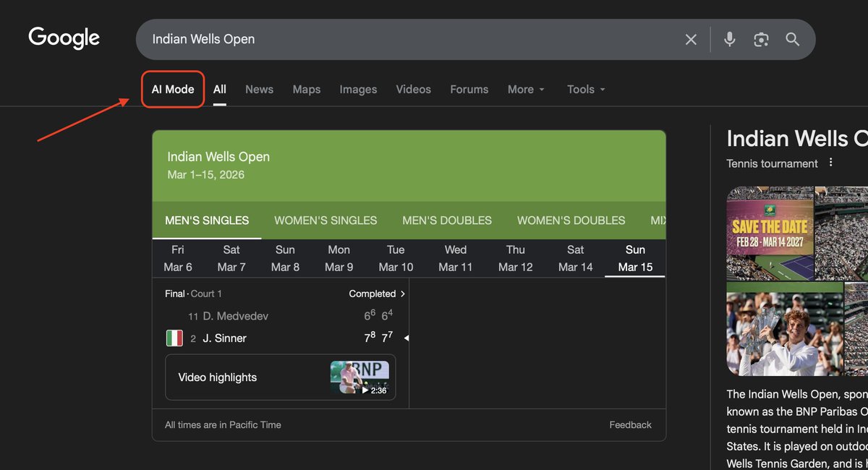This screenshot has width=868, height=470.
Task: Choose Sun Mar 15 date
Action: pyautogui.click(x=635, y=258)
